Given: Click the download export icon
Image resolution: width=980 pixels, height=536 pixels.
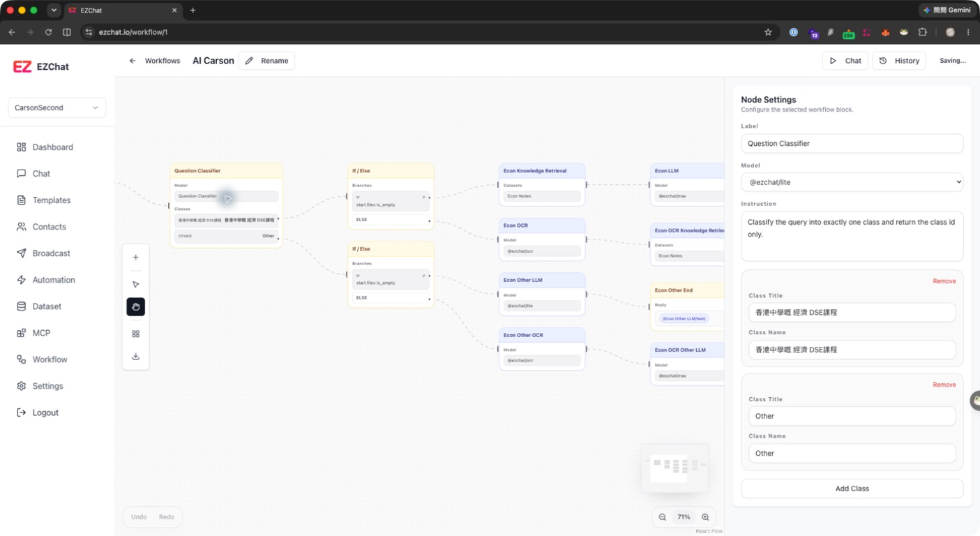Looking at the screenshot, I should [x=136, y=357].
